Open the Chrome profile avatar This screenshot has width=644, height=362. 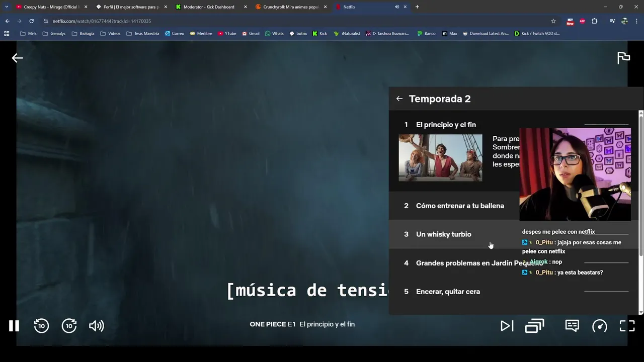[624, 21]
